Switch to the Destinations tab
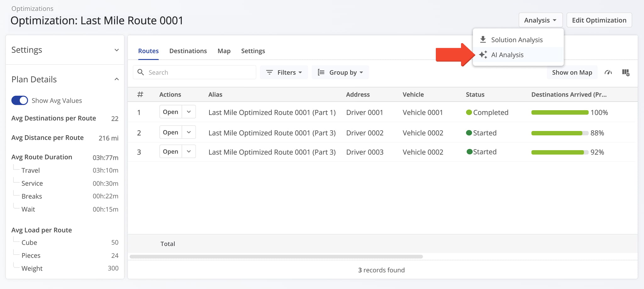The width and height of the screenshot is (644, 289). tap(188, 51)
